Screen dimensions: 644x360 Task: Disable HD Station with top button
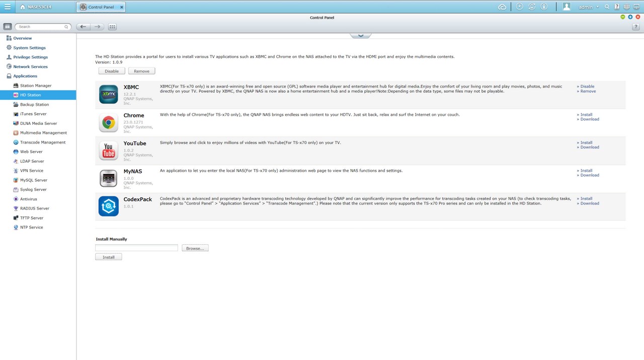pos(112,71)
